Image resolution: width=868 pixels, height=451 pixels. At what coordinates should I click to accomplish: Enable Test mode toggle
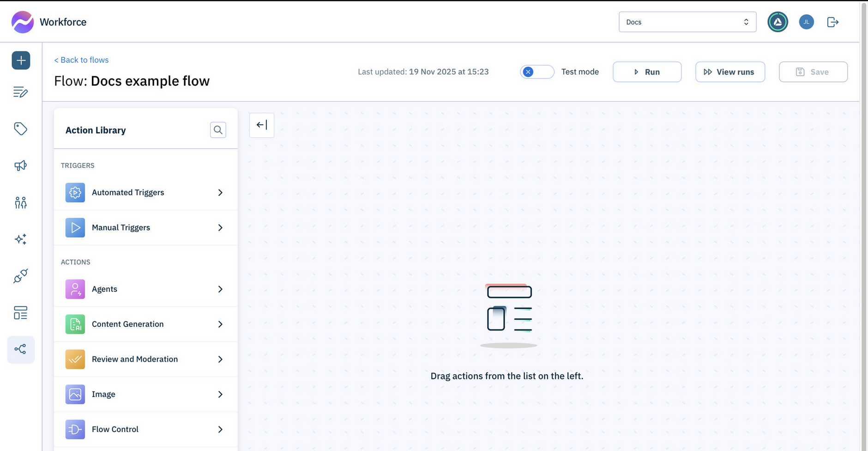(537, 72)
